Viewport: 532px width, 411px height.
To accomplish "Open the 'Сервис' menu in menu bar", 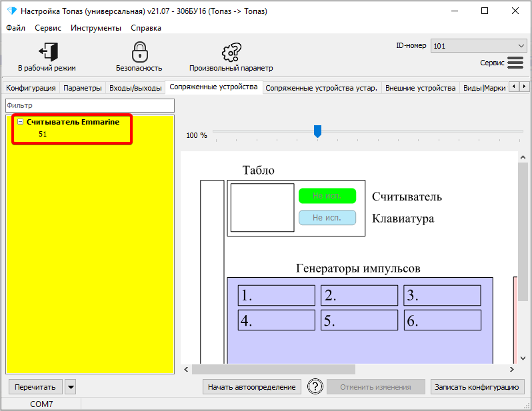I will [48, 28].
